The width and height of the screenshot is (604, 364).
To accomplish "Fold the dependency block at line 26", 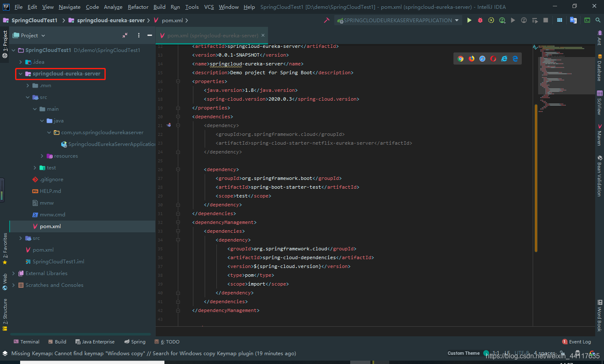I will coord(178,169).
